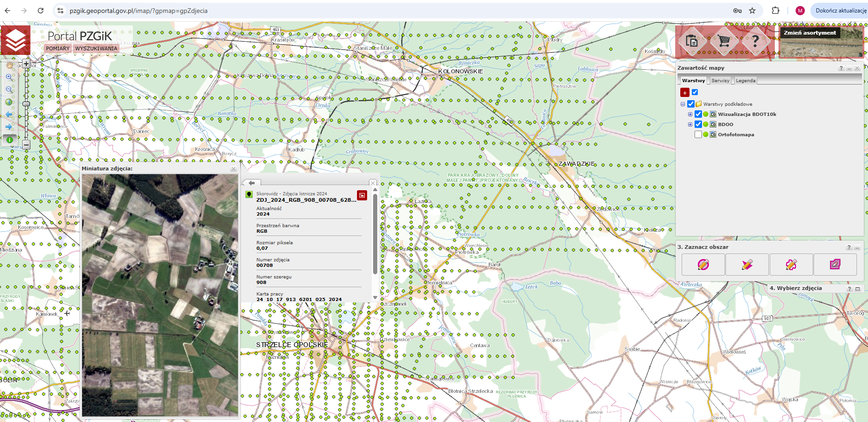Viewport: 868px width, 422px height.
Task: Enable the Ortofotomapa layer checkbox
Action: (x=698, y=134)
